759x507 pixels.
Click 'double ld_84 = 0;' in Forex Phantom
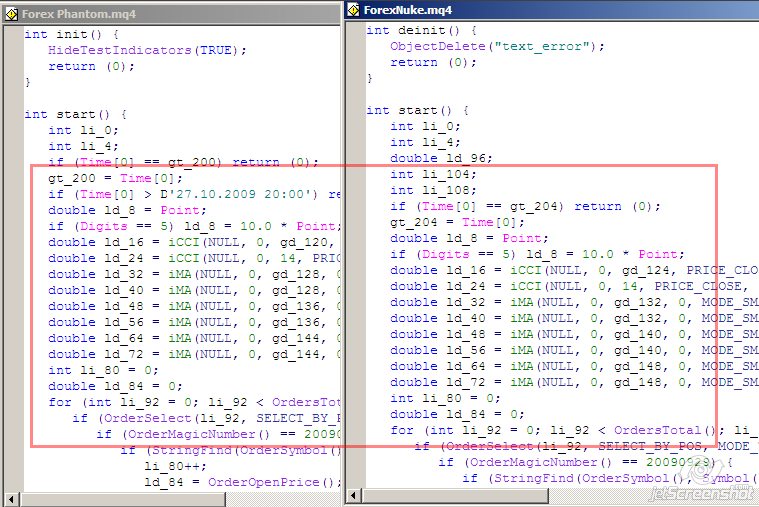click(x=115, y=386)
